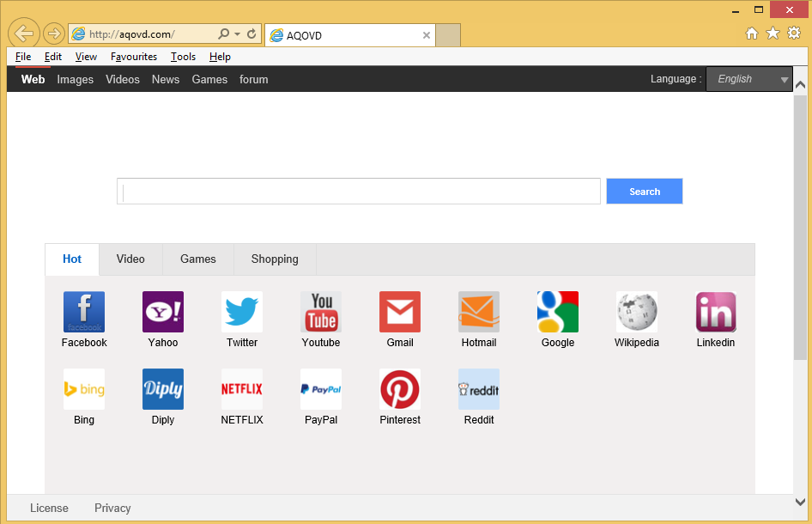
Task: Open the File menu
Action: pos(23,57)
